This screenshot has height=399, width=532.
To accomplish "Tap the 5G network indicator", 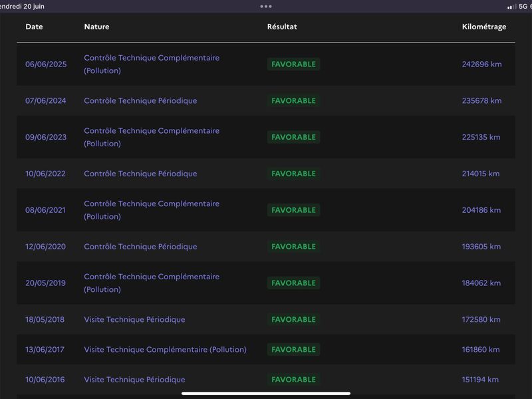I will [523, 6].
